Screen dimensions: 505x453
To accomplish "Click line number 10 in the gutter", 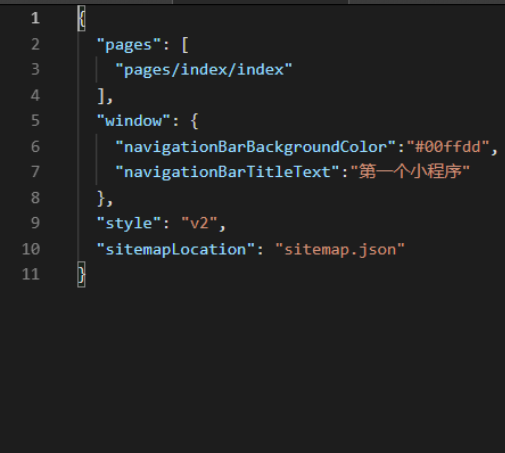I will [x=31, y=249].
